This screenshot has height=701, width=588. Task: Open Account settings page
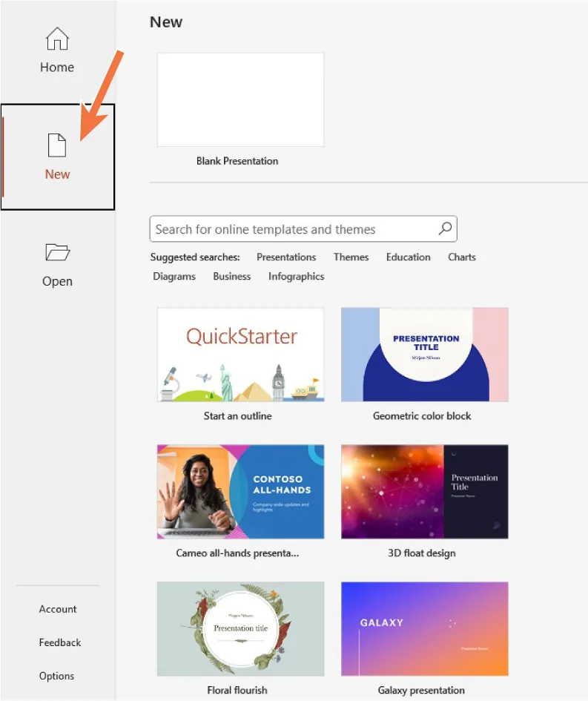click(58, 609)
